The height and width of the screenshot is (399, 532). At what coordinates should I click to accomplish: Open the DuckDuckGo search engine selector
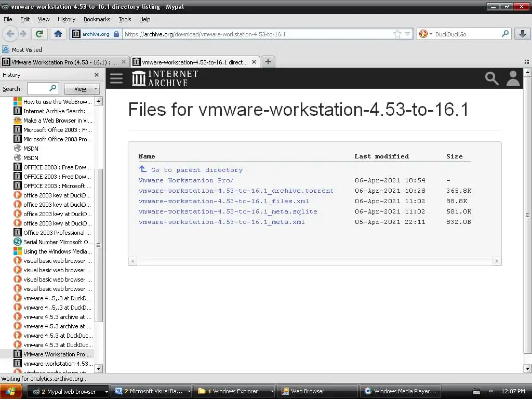pyautogui.click(x=426, y=34)
